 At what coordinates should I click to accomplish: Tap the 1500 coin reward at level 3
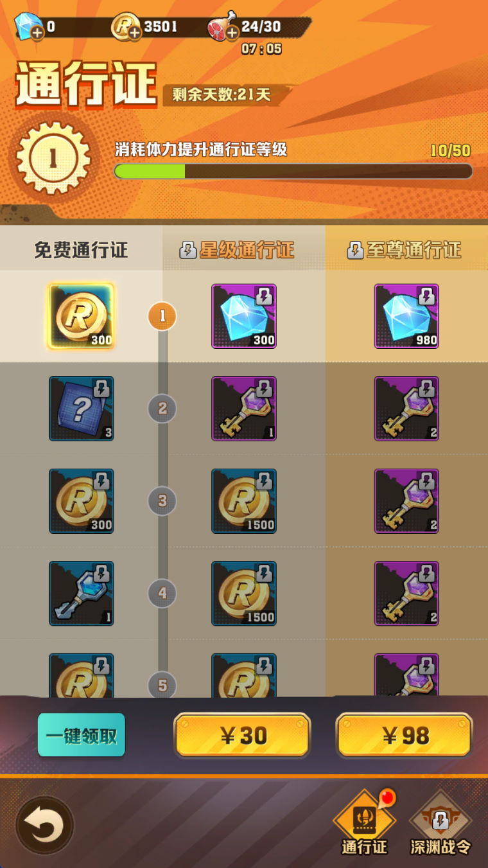tap(244, 501)
